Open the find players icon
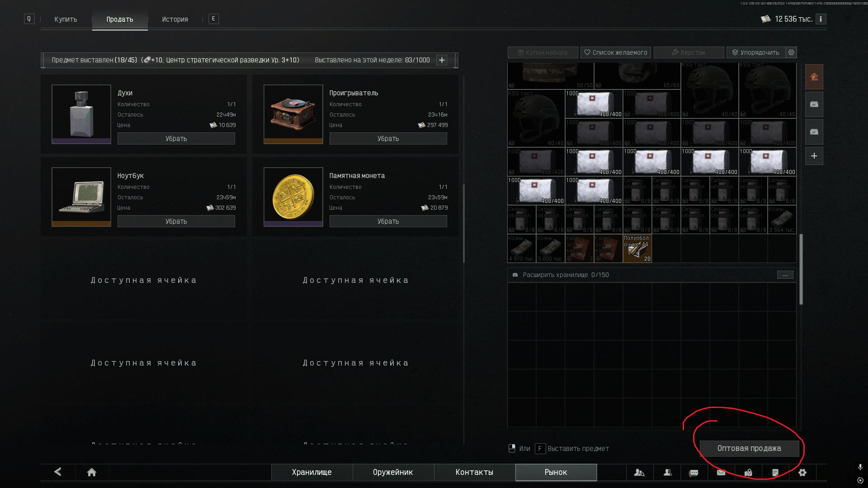Viewport: 868px width, 488px height. click(639, 473)
